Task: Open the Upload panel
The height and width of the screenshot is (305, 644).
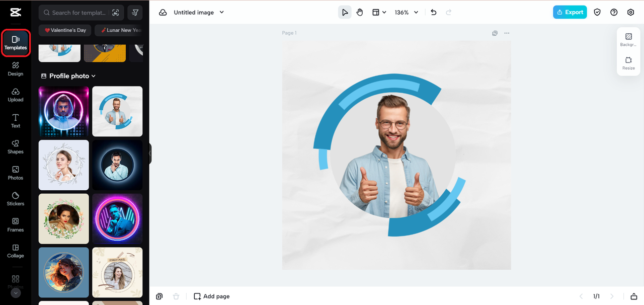Action: click(x=16, y=95)
